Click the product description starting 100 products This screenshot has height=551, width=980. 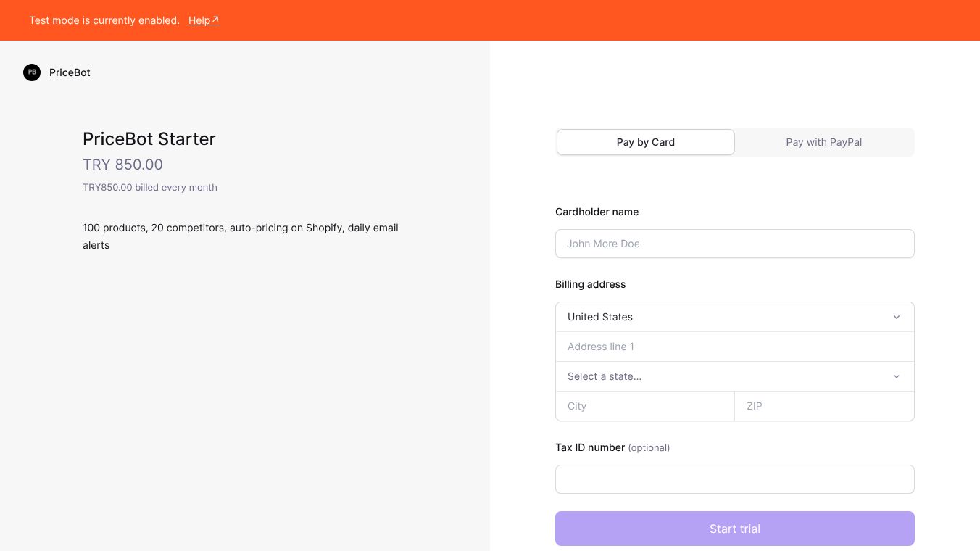(241, 236)
